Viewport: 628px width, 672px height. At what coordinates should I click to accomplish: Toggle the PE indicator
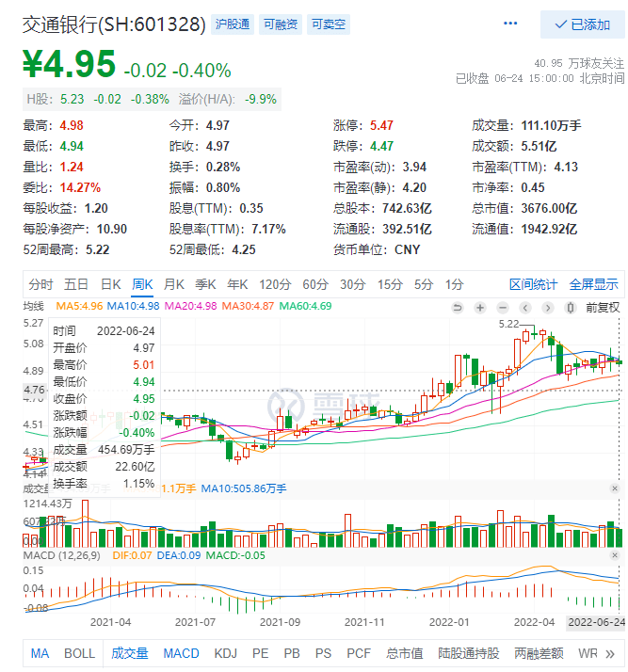[260, 653]
